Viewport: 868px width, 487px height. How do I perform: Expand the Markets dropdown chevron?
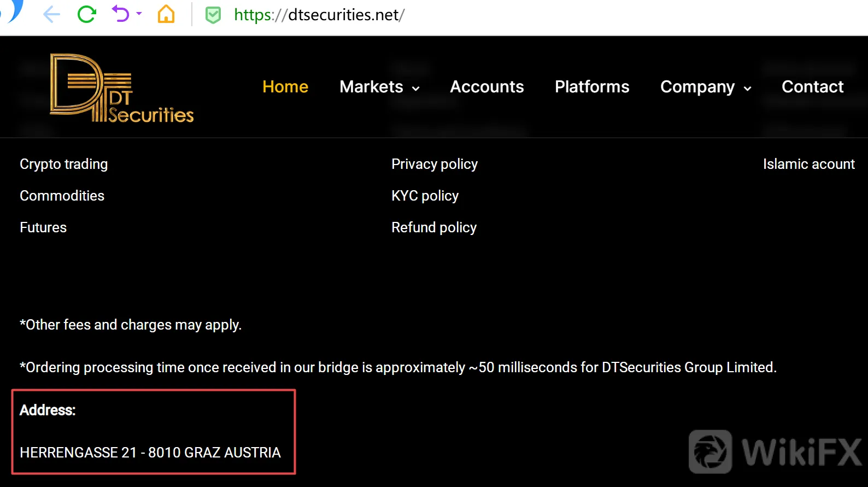416,89
